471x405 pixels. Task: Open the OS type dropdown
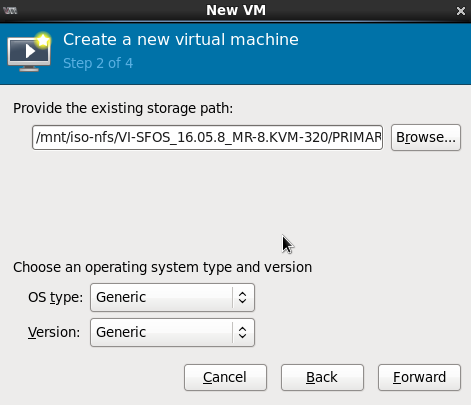pos(172,297)
